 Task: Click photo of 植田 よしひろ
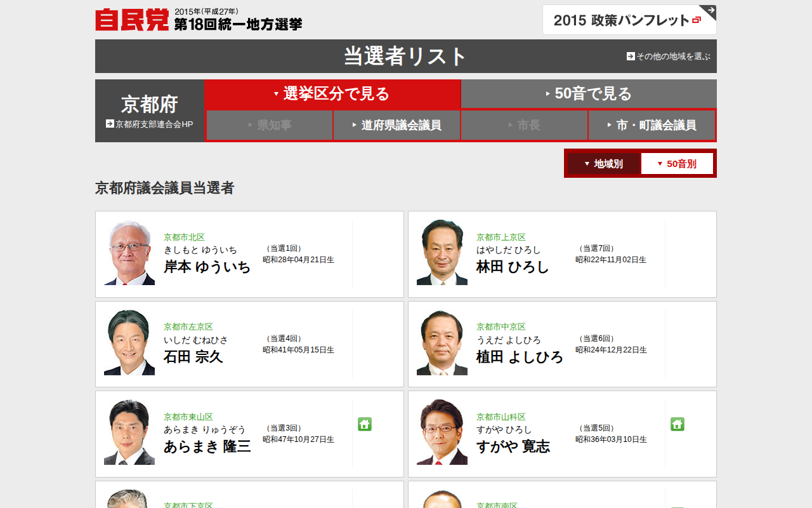click(442, 343)
